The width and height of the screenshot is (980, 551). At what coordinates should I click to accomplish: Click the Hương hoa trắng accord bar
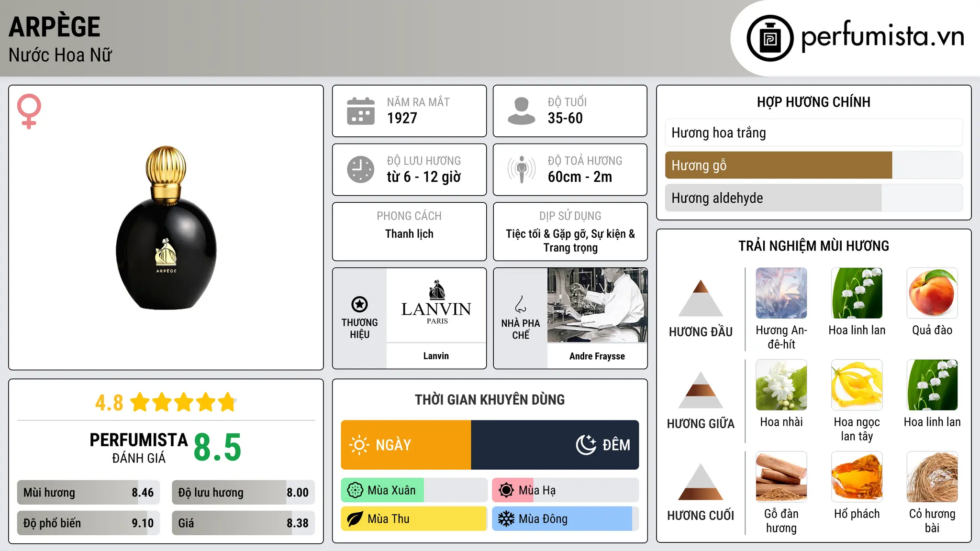point(814,132)
